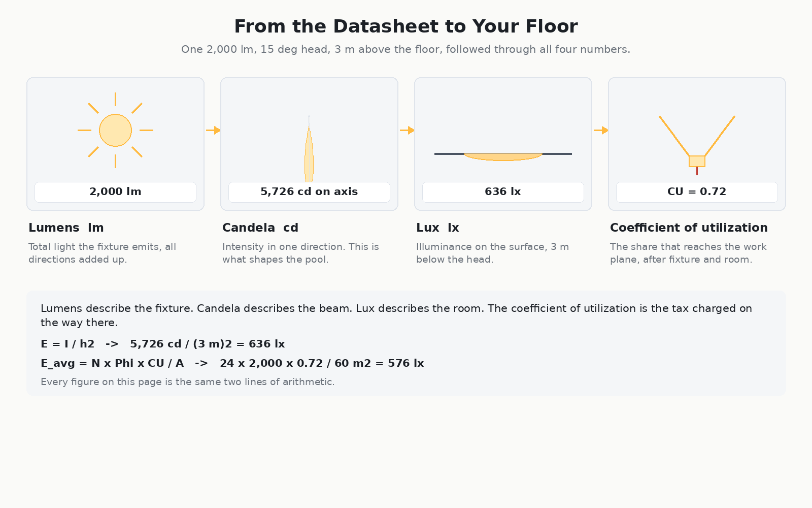The height and width of the screenshot is (508, 812).
Task: Select the 2,000 lm value label
Action: 115,192
